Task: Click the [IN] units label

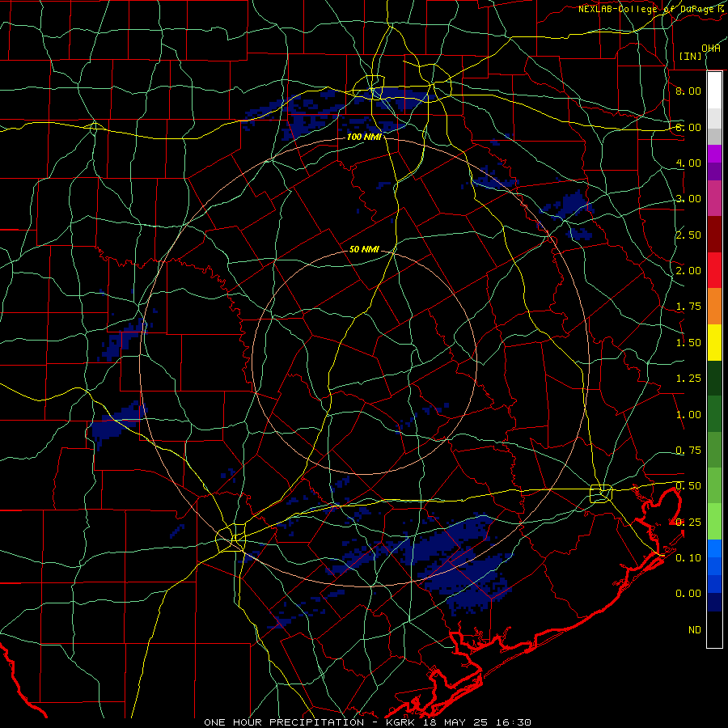Action: (691, 56)
